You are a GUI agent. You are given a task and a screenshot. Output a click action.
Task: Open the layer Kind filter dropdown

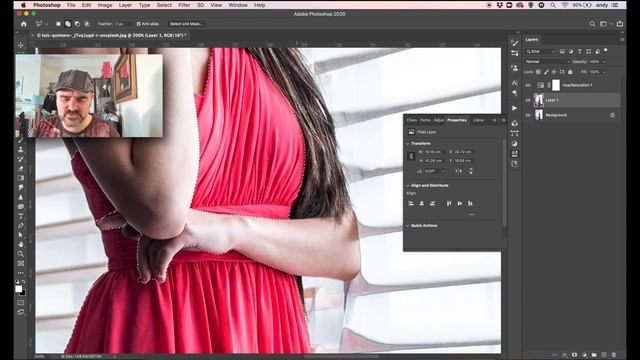tap(541, 51)
